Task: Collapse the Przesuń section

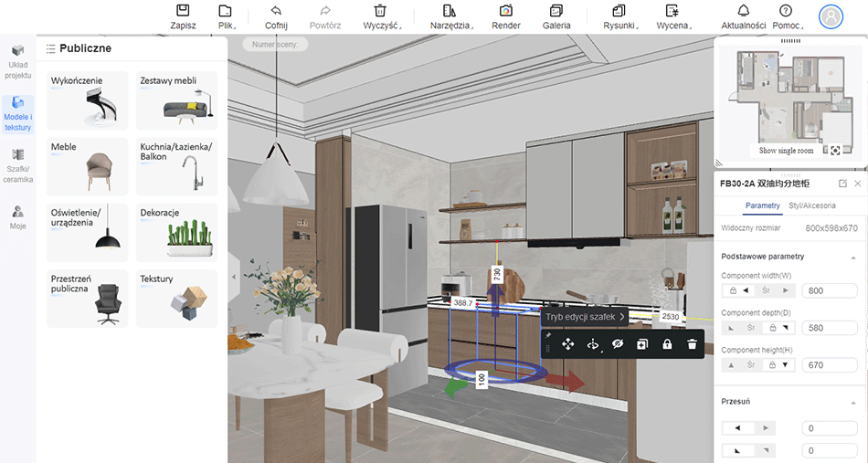Action: point(852,402)
